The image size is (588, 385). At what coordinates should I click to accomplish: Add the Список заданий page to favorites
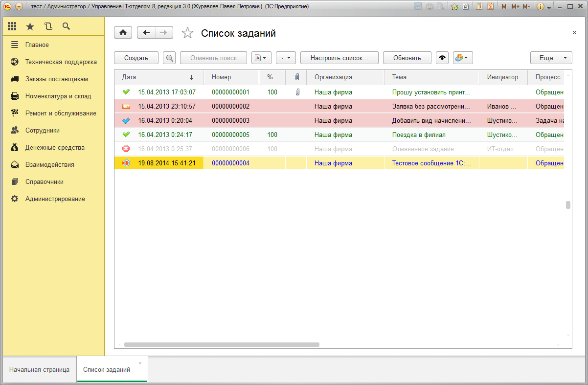(x=187, y=33)
